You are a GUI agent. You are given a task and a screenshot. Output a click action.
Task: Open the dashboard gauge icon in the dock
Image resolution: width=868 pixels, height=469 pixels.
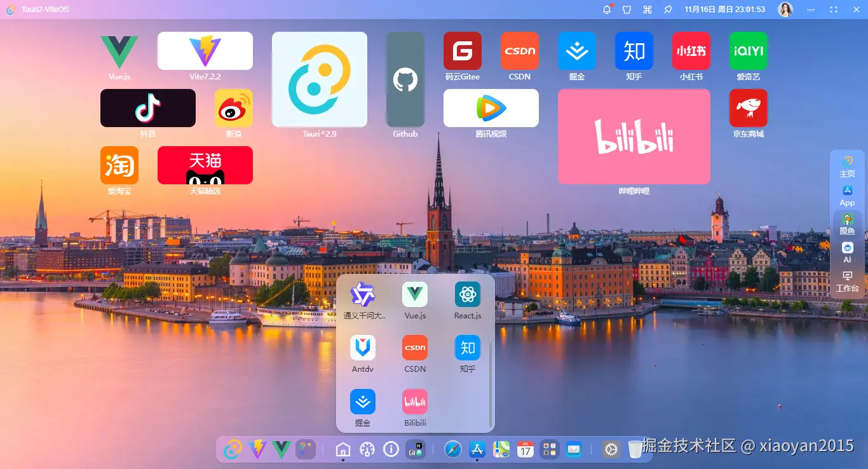[x=367, y=449]
